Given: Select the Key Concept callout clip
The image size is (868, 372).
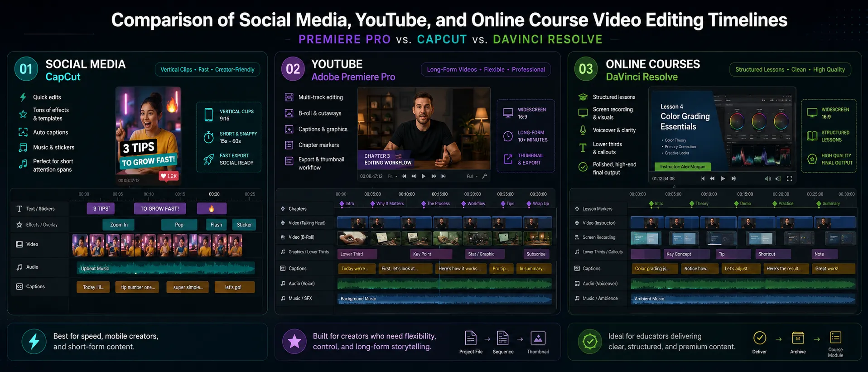Looking at the screenshot, I should click(x=686, y=254).
